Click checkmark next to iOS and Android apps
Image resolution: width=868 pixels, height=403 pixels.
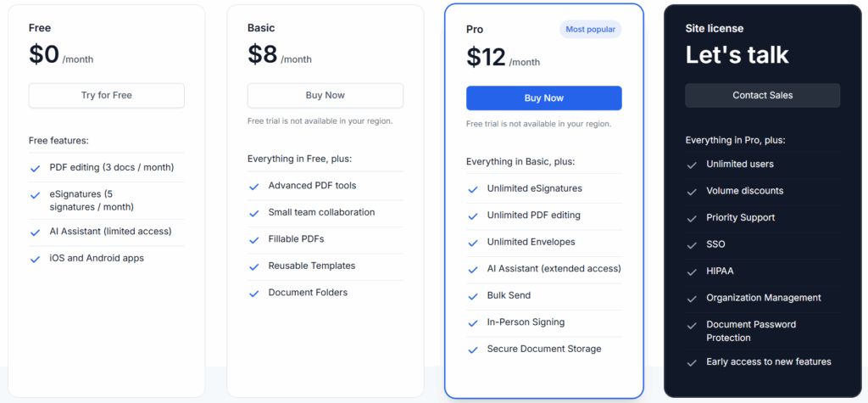click(x=36, y=259)
